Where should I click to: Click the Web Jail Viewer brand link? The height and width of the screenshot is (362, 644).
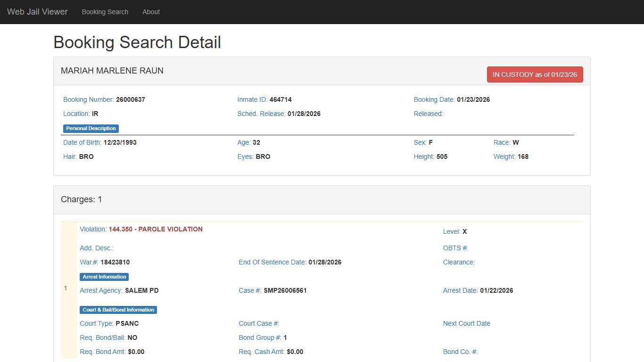tap(37, 12)
